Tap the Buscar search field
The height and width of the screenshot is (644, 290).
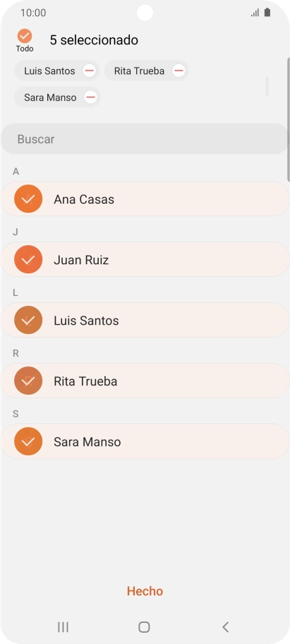coord(145,139)
